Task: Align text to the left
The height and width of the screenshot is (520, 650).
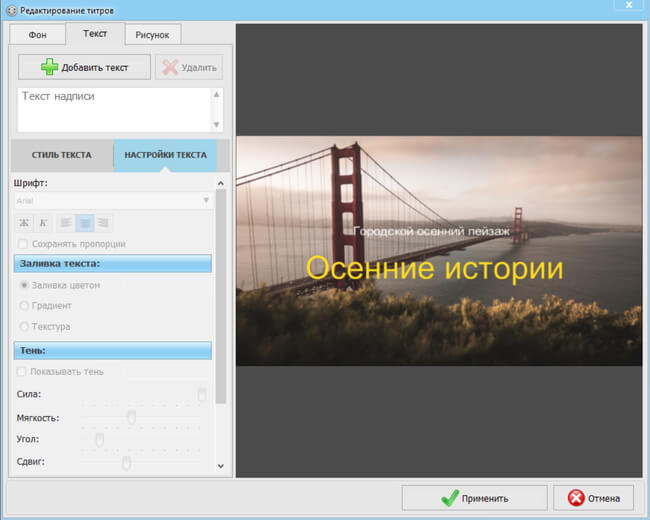Action: coord(66,223)
